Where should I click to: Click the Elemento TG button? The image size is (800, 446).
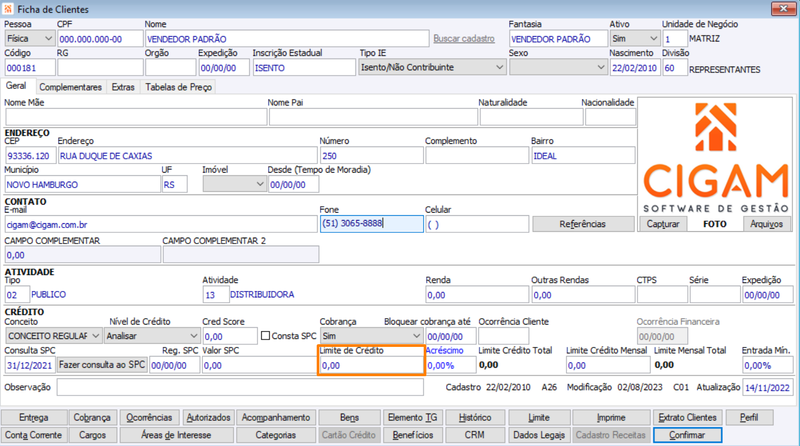[x=412, y=417]
